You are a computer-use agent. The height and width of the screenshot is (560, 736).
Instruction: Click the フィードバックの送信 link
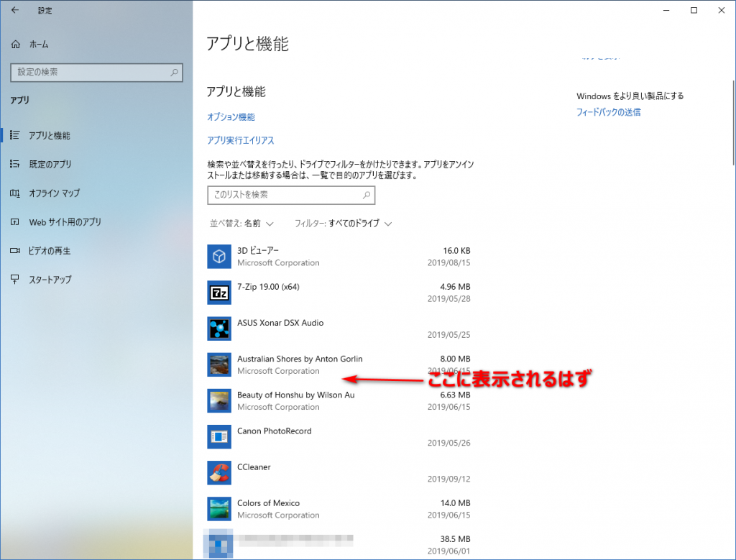pos(608,112)
